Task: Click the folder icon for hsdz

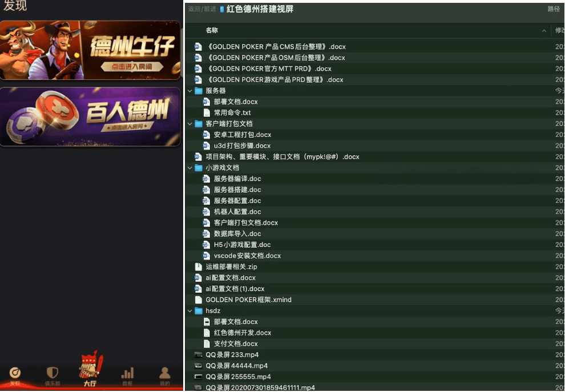Action: tap(199, 311)
